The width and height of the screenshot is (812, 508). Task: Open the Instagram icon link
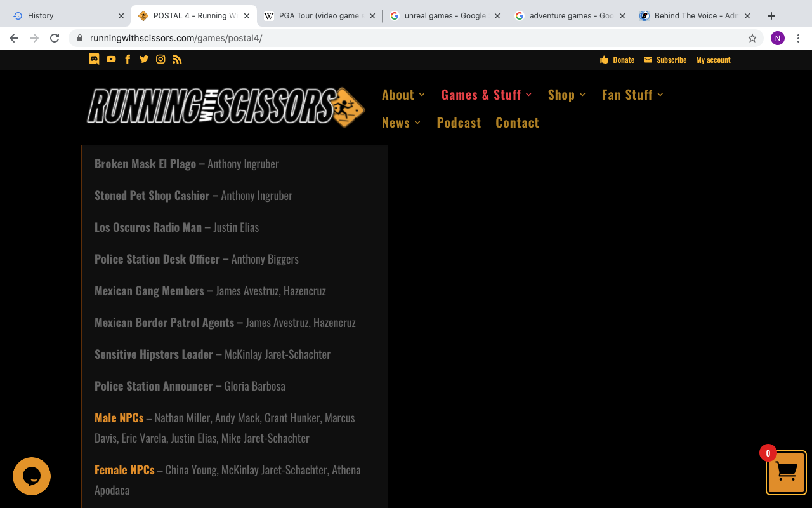(x=160, y=59)
